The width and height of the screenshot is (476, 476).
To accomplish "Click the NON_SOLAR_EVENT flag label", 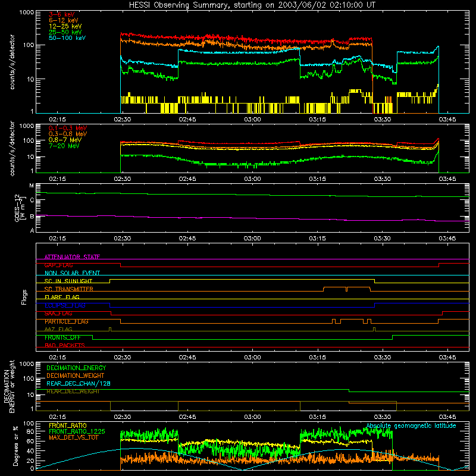I will 72,273.
